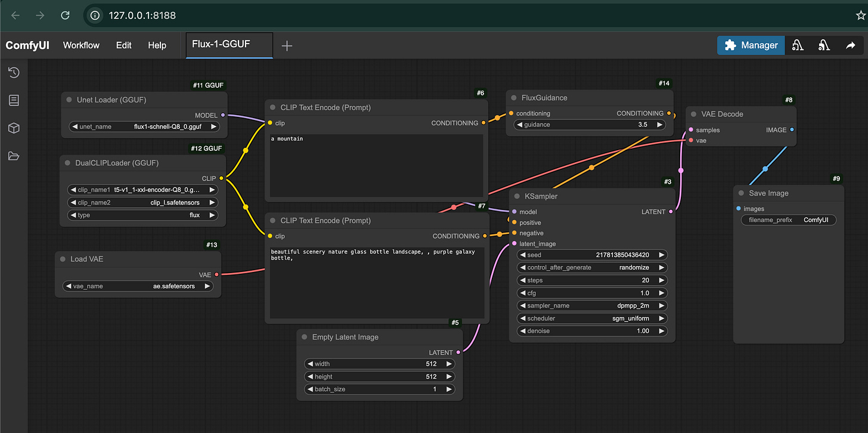Change control_after_generate randomize option
The height and width of the screenshot is (433, 868).
pos(591,268)
